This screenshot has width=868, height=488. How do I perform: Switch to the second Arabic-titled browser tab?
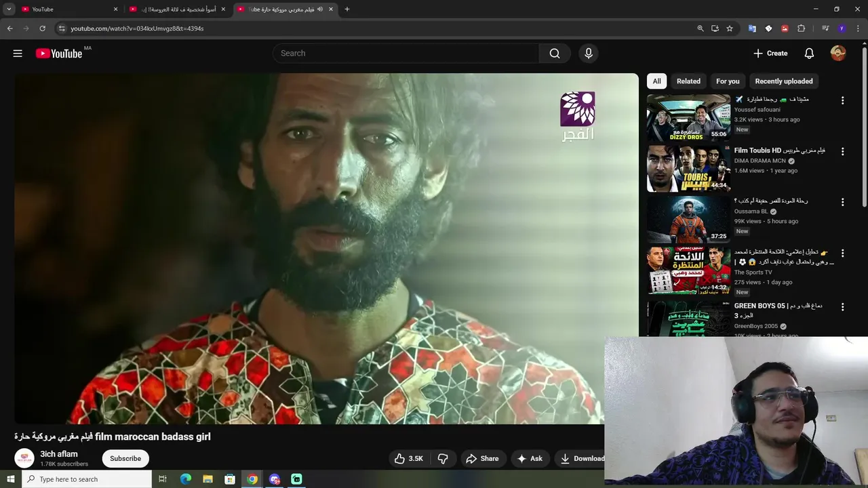tap(176, 9)
